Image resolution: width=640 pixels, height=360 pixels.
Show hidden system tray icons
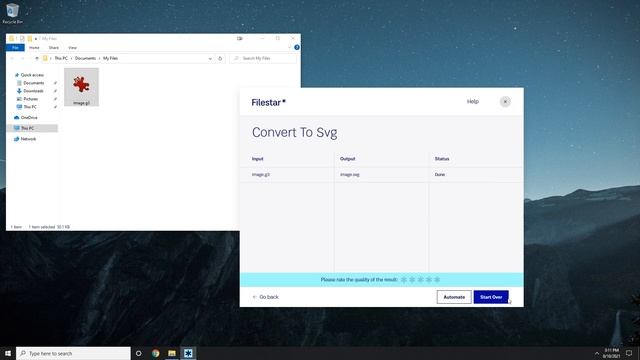[x=597, y=353]
